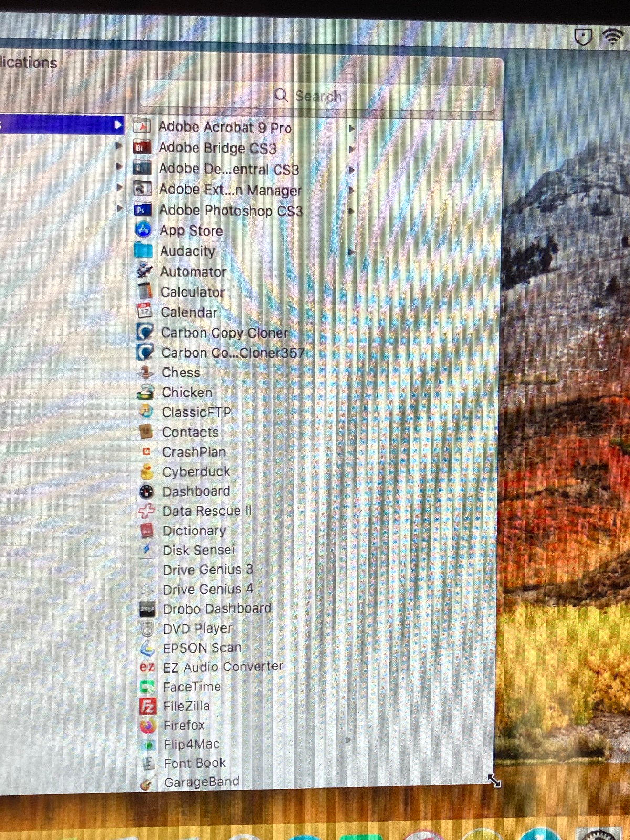Click the magnifying glass search icon
Viewport: 630px width, 840px height.
coord(281,96)
